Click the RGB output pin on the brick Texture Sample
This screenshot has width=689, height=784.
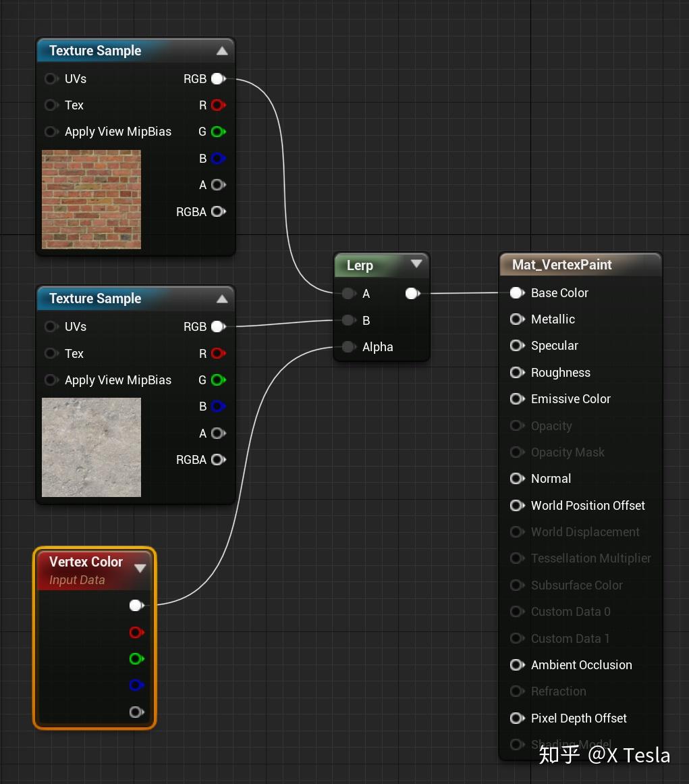tap(217, 79)
